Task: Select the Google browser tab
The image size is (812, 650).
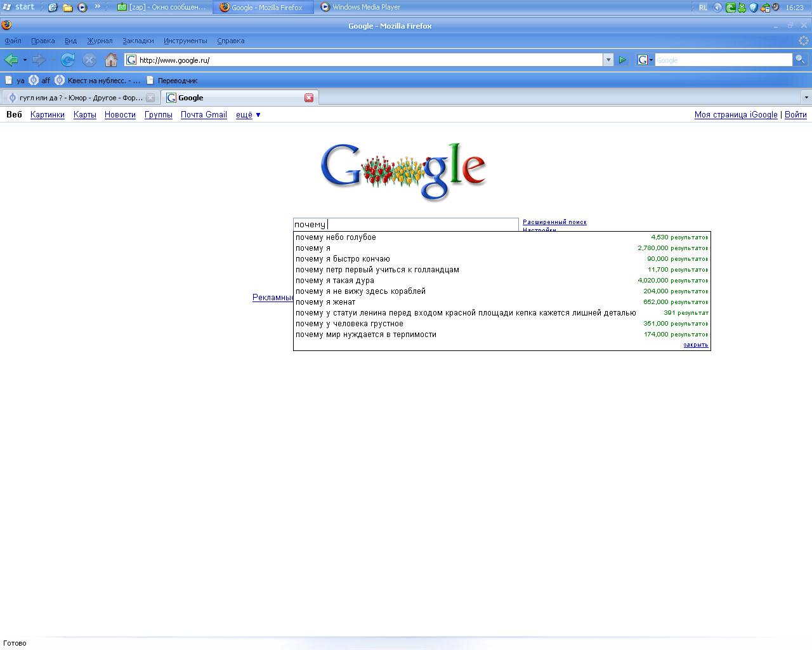Action: 239,98
